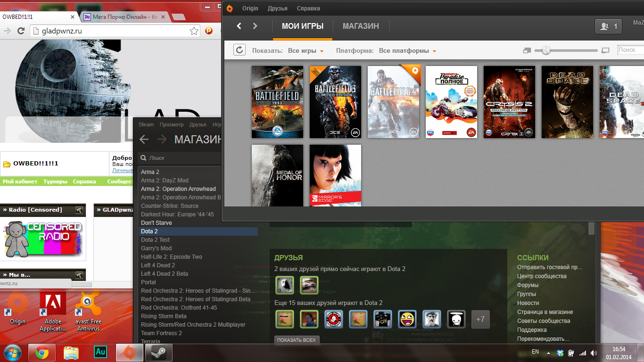644x362 pixels.
Task: Click the Origin logo in the menu bar
Action: [x=230, y=8]
